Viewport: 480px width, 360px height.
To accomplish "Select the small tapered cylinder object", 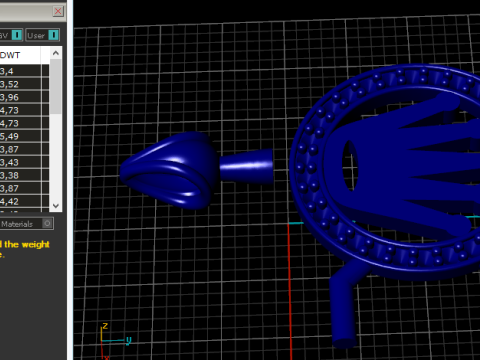I will (246, 166).
